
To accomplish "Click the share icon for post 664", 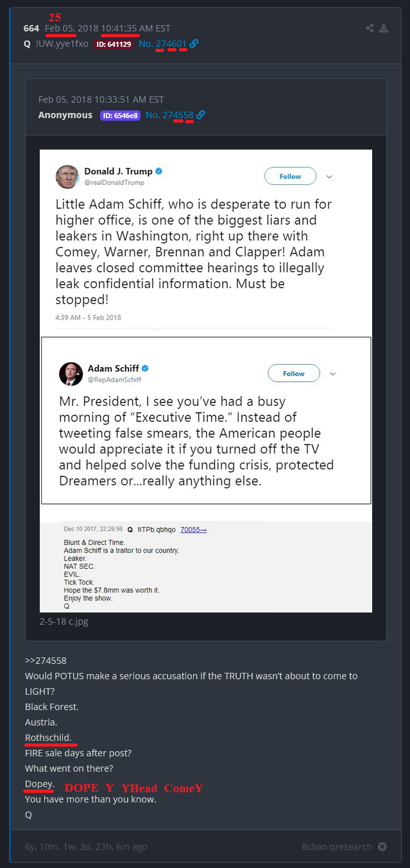I will (x=370, y=28).
